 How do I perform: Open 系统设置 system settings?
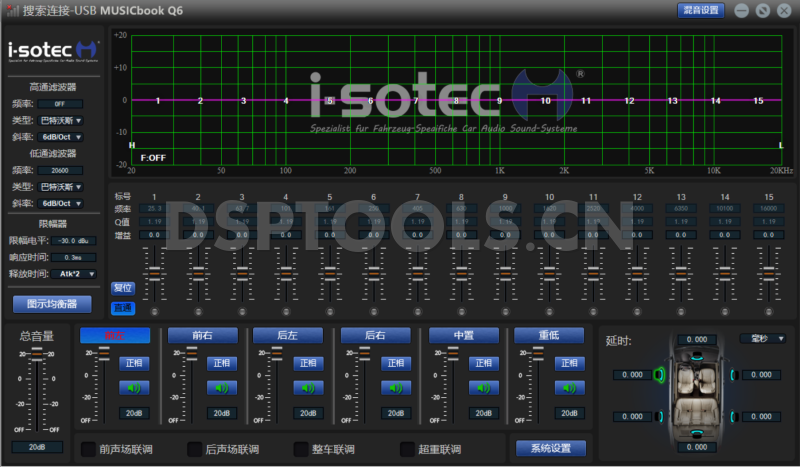click(x=551, y=448)
